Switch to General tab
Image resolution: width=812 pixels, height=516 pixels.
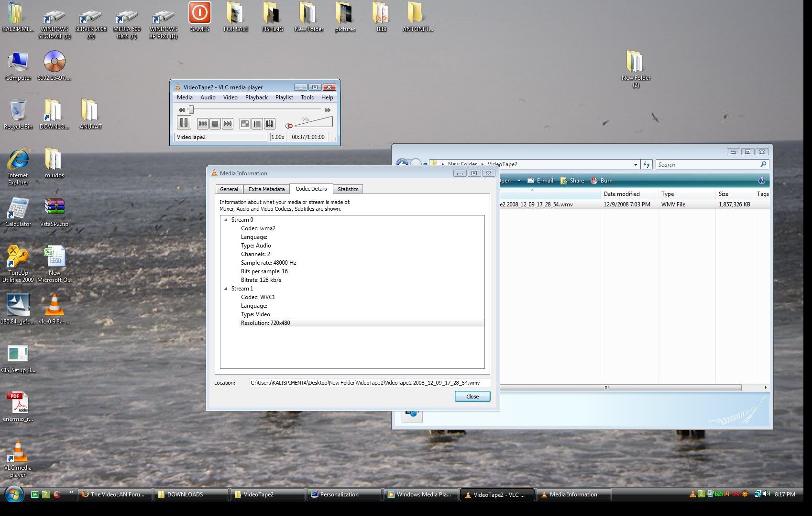click(x=229, y=189)
